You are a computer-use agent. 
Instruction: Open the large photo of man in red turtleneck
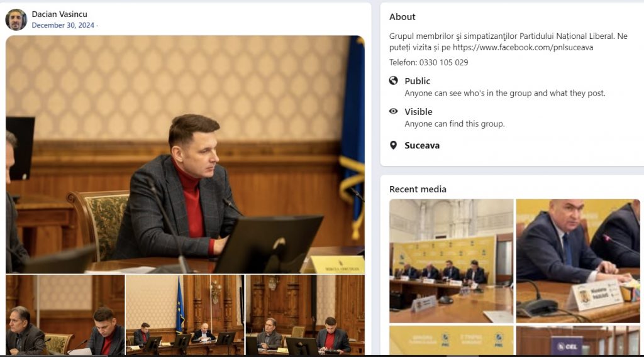(x=185, y=155)
